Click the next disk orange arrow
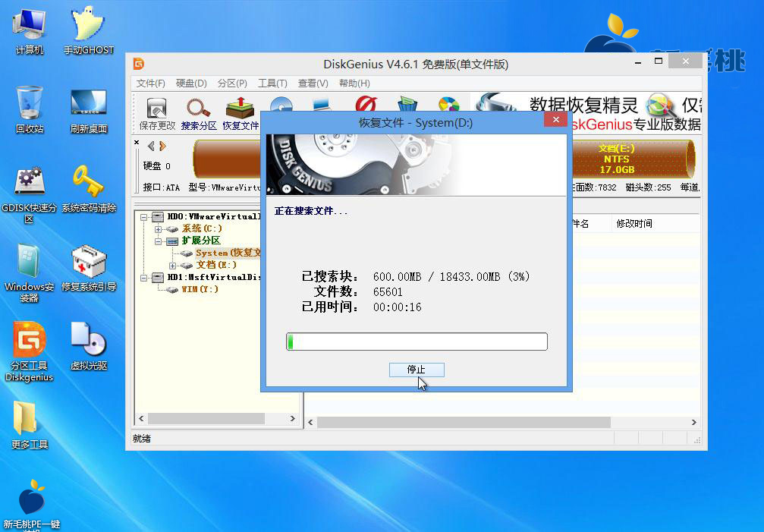This screenshot has height=532, width=764. click(x=162, y=146)
